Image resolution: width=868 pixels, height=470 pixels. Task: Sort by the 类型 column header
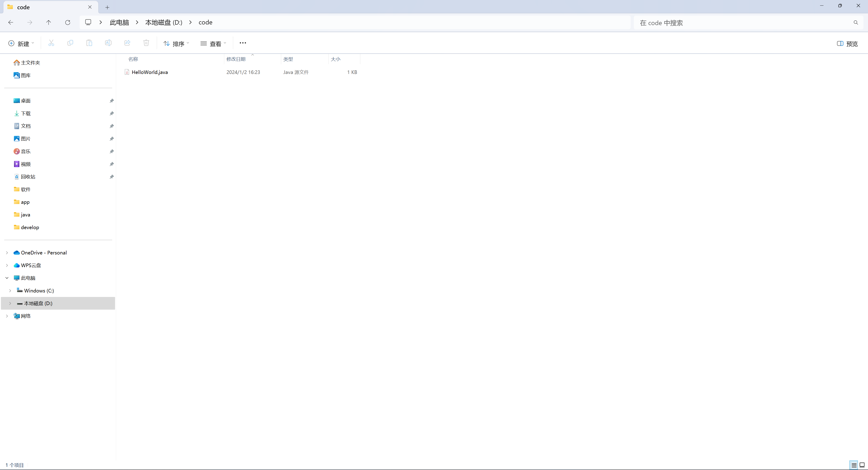tap(304, 59)
